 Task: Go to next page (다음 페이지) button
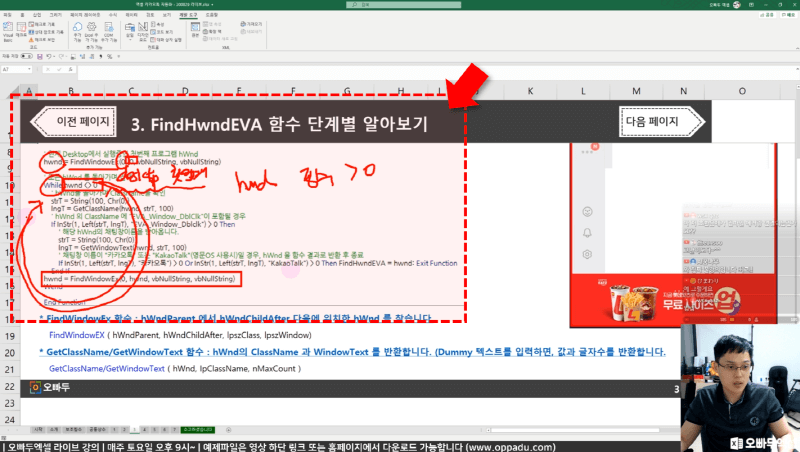pos(662,121)
